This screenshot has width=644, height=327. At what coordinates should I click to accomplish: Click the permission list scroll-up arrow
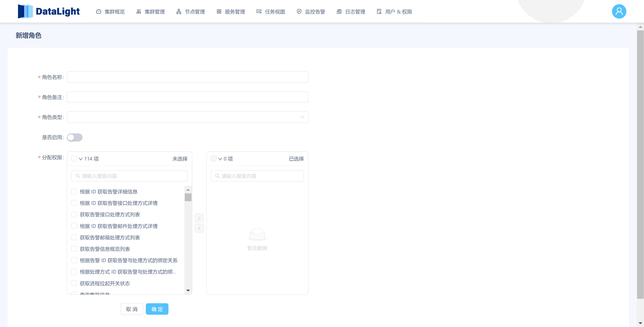pos(188,190)
